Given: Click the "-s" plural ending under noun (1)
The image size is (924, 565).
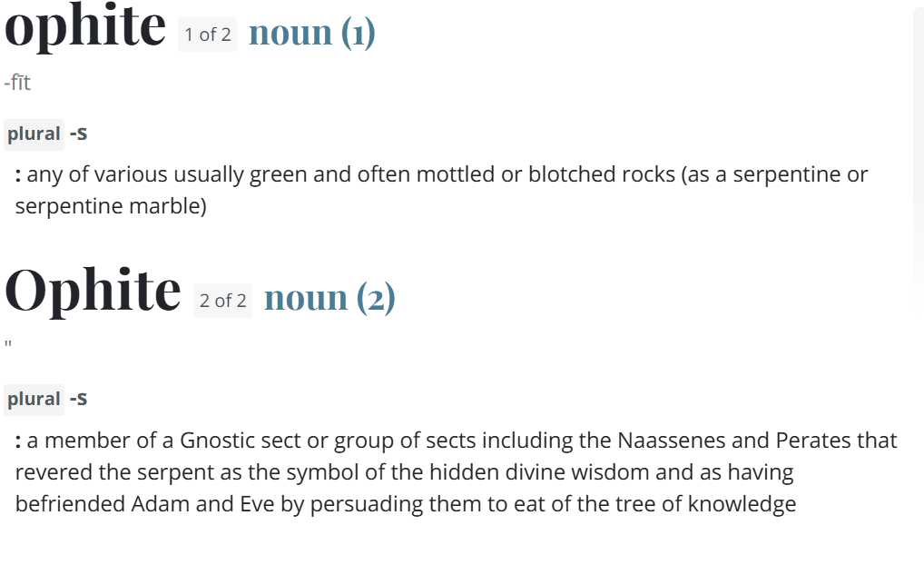Looking at the screenshot, I should coord(78,134).
